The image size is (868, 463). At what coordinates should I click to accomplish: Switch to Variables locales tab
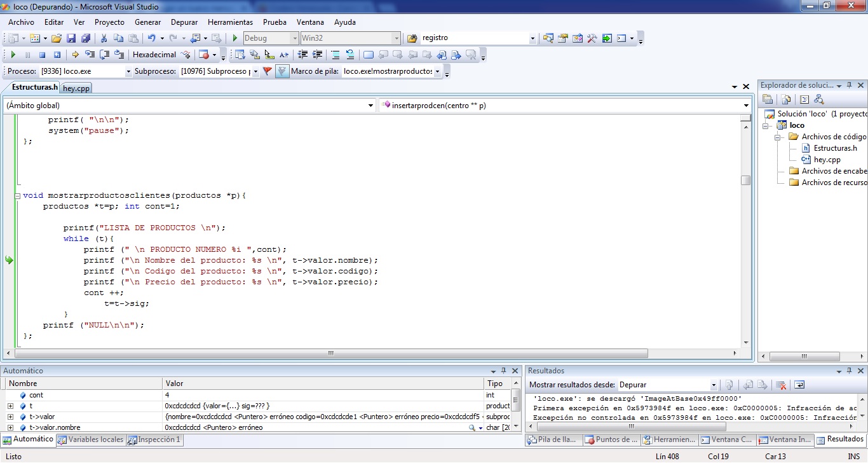coord(91,439)
